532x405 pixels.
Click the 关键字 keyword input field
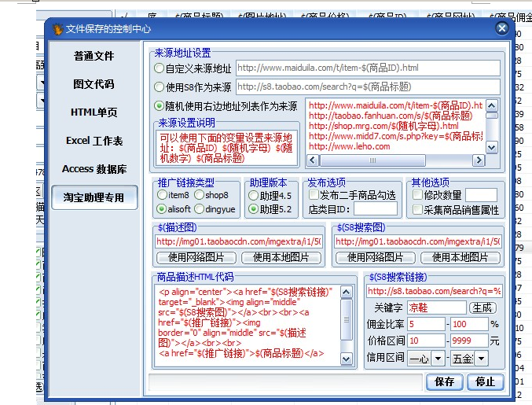pos(436,307)
